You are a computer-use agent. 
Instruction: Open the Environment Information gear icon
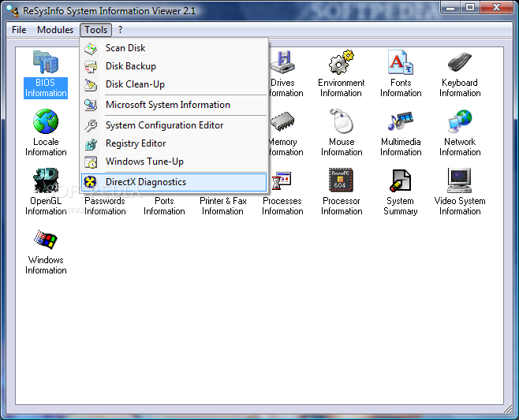342,62
